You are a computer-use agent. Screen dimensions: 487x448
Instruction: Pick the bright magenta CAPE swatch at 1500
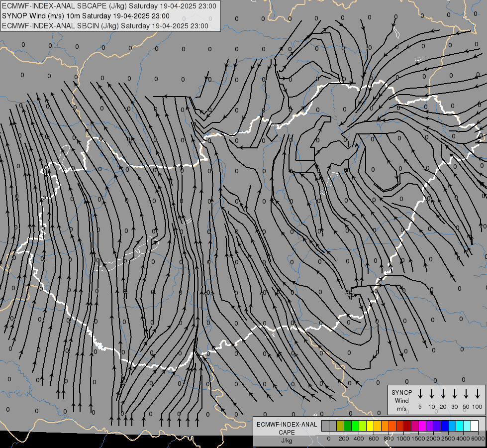tap(422, 426)
